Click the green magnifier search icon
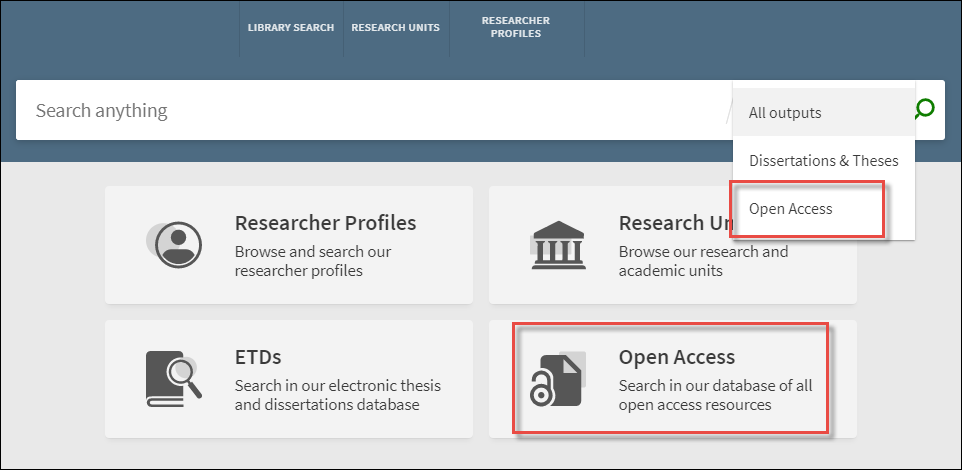The height and width of the screenshot is (470, 962). (x=925, y=109)
